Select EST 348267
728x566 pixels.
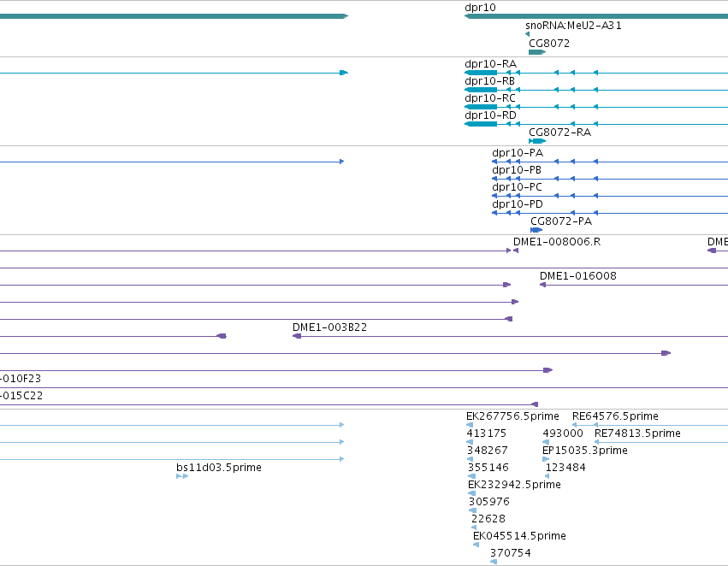[x=487, y=451]
